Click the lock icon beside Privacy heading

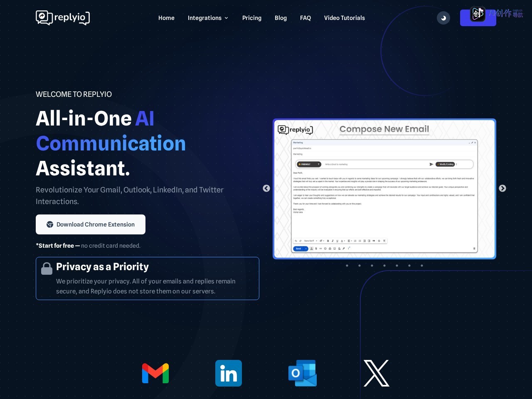pyautogui.click(x=47, y=268)
